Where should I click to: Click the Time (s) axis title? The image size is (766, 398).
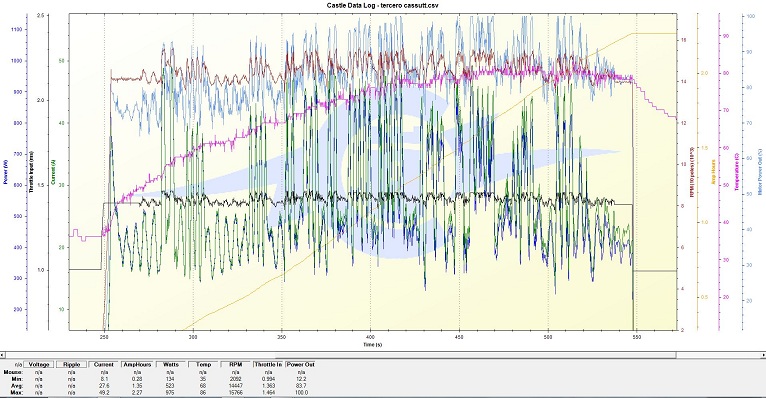[x=372, y=345]
